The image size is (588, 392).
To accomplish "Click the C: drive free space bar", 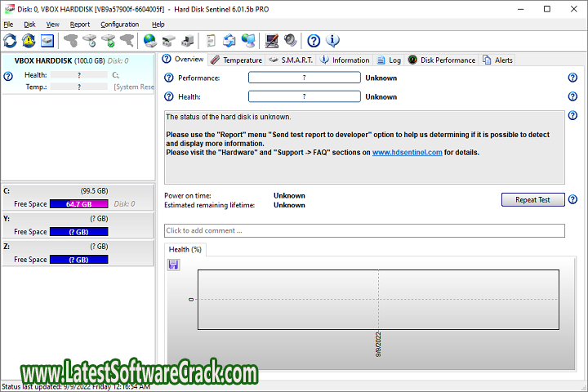I will click(78, 204).
